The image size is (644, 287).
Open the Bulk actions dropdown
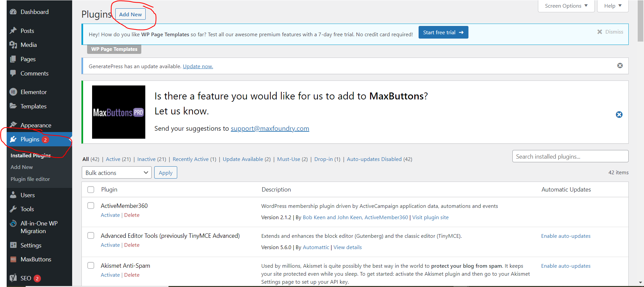116,173
